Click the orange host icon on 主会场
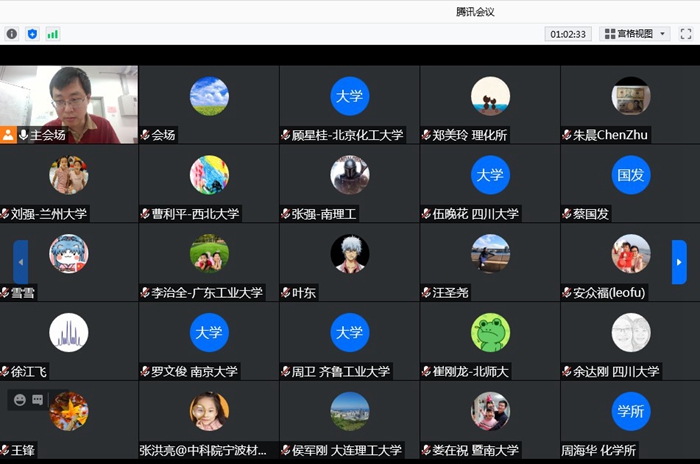 [8, 135]
